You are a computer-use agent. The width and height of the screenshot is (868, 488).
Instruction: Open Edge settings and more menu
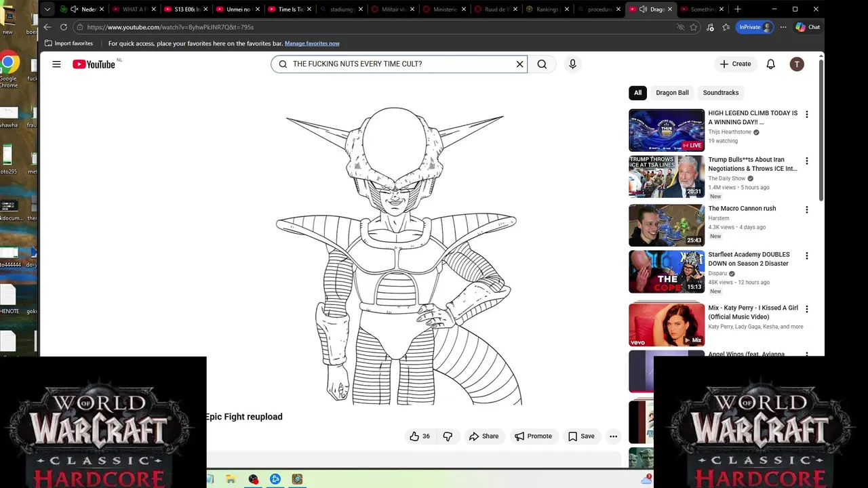pyautogui.click(x=783, y=27)
